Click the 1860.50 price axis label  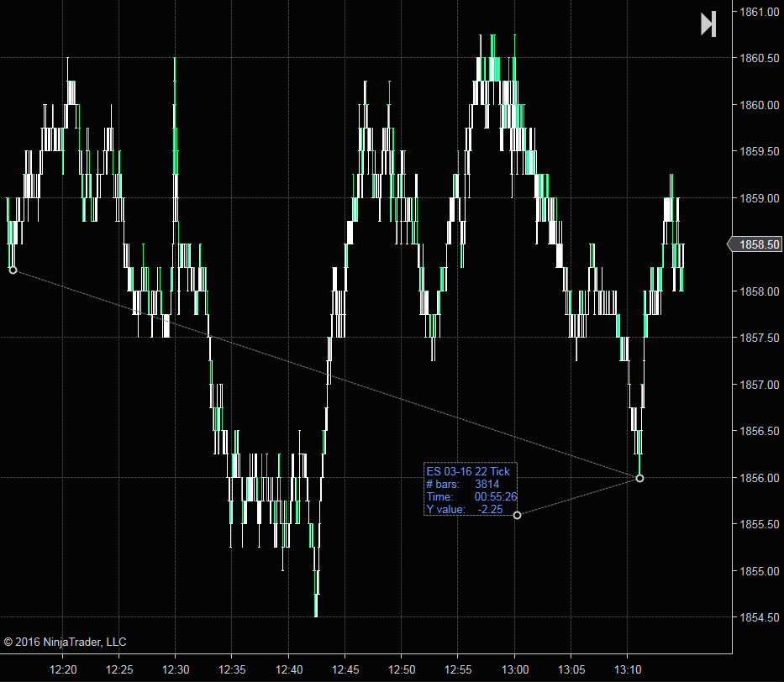(x=759, y=58)
